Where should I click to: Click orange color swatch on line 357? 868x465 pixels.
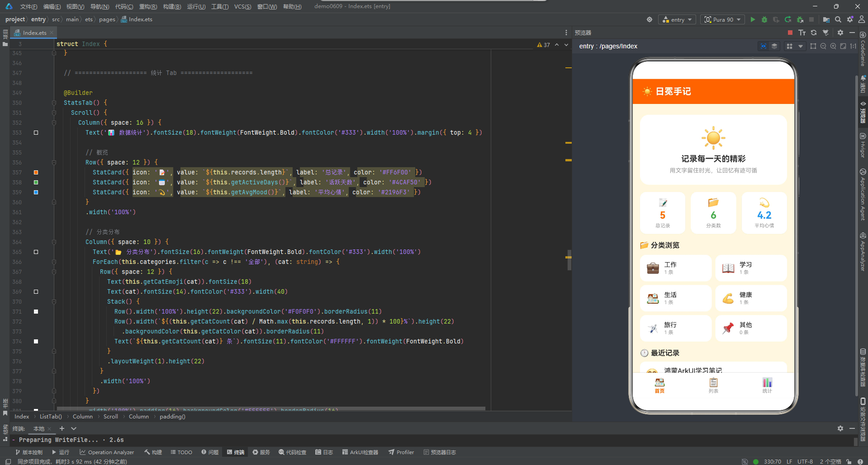(x=36, y=172)
